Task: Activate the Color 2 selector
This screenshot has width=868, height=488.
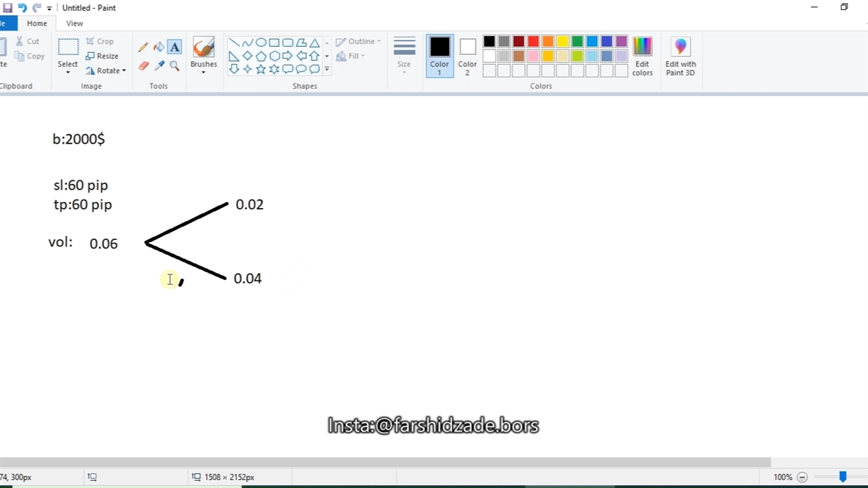Action: pos(467,56)
